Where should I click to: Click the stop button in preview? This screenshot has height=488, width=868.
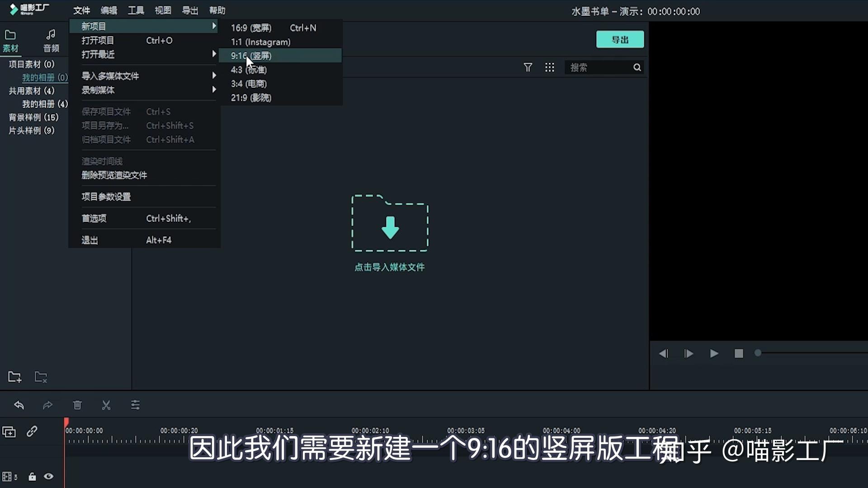[x=739, y=353]
